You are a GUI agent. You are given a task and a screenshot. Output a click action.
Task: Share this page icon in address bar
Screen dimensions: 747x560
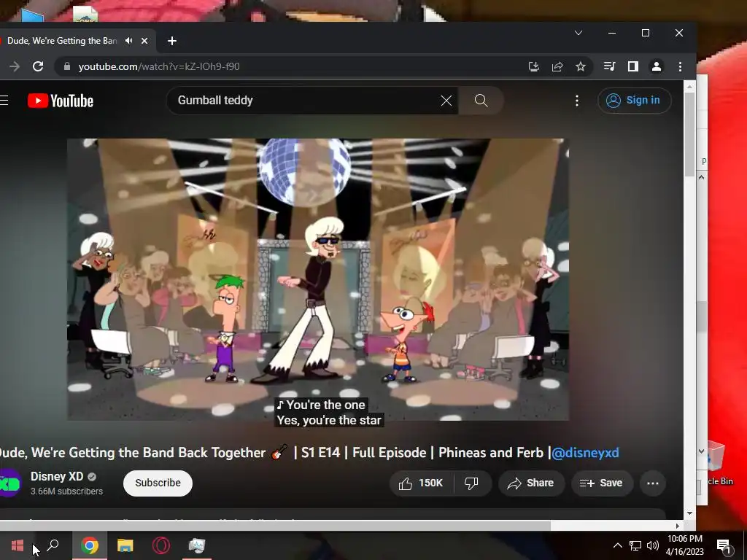click(557, 66)
